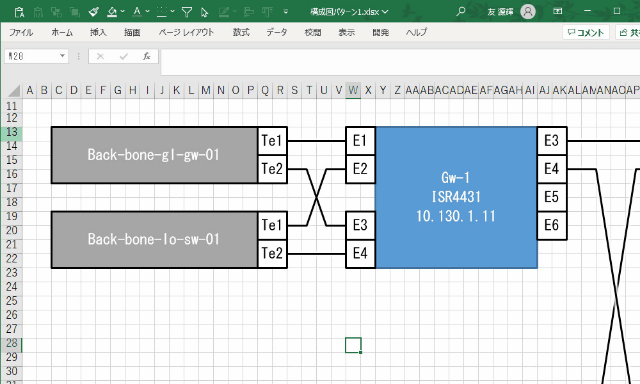
Task: Expand the font color dropdown arrow
Action: [147, 11]
